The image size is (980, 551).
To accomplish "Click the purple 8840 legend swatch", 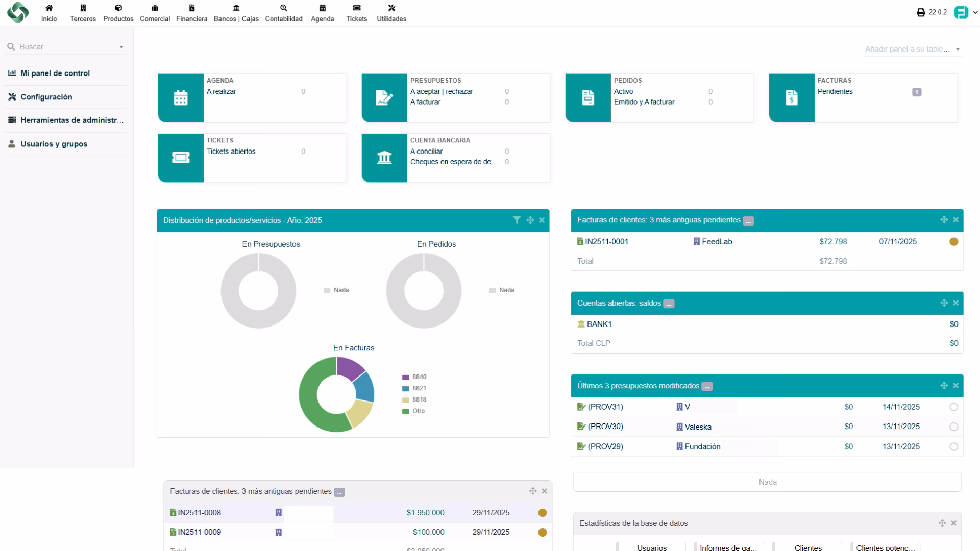I will pyautogui.click(x=406, y=378).
